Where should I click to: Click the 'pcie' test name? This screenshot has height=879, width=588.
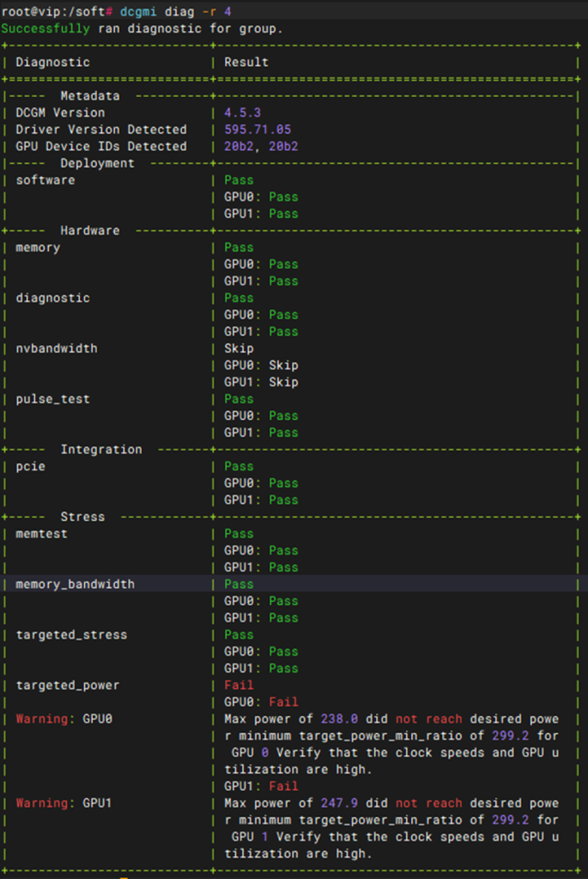(x=30, y=466)
